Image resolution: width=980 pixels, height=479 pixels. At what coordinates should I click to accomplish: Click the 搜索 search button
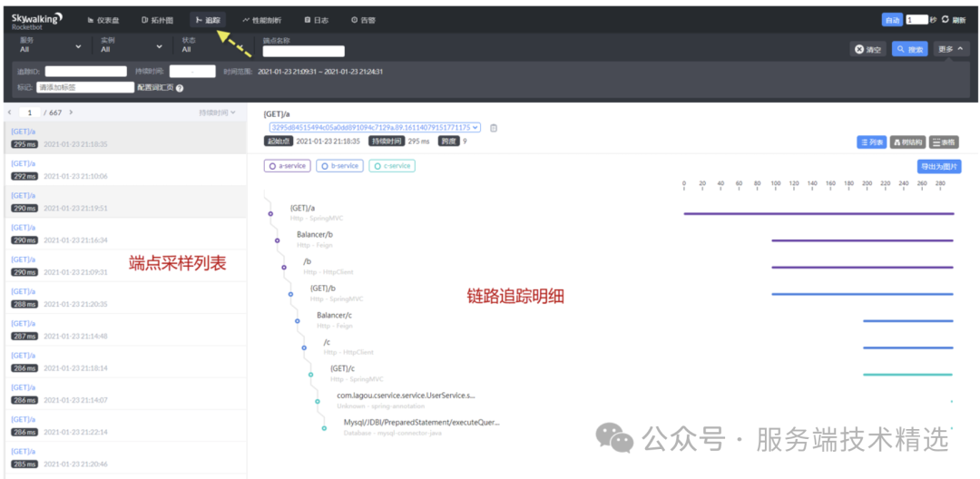click(909, 49)
